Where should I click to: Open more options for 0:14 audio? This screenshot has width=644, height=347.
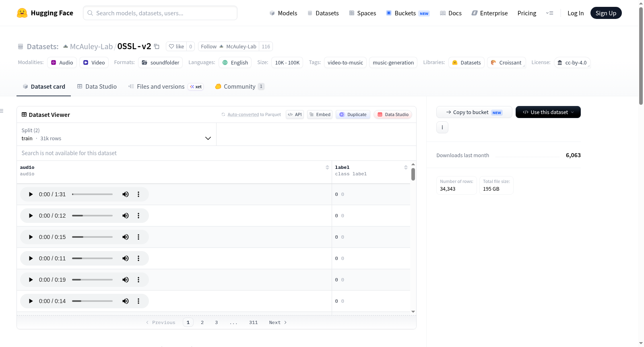[x=138, y=301]
